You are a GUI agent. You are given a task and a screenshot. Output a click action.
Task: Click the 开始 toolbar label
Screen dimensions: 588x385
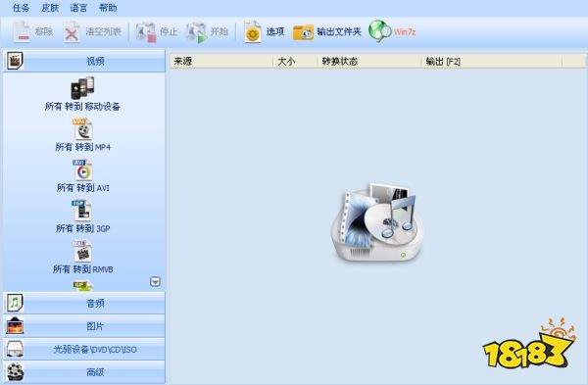tap(219, 31)
